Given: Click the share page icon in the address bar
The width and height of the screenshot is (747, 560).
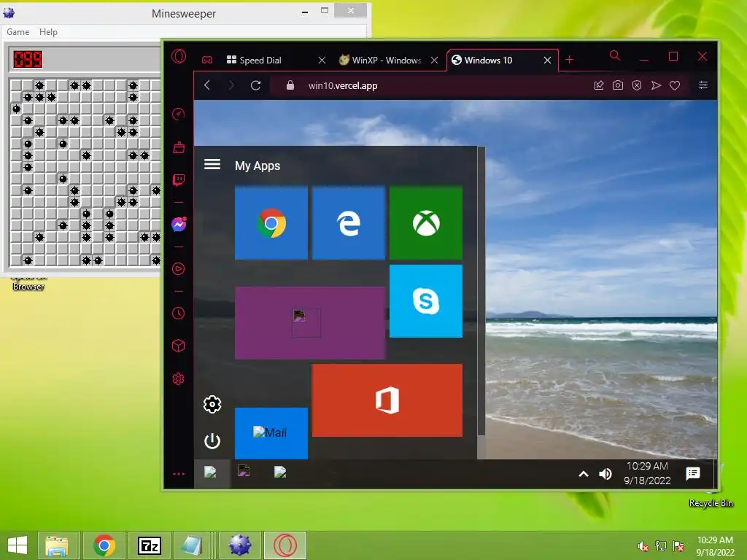Looking at the screenshot, I should point(599,85).
